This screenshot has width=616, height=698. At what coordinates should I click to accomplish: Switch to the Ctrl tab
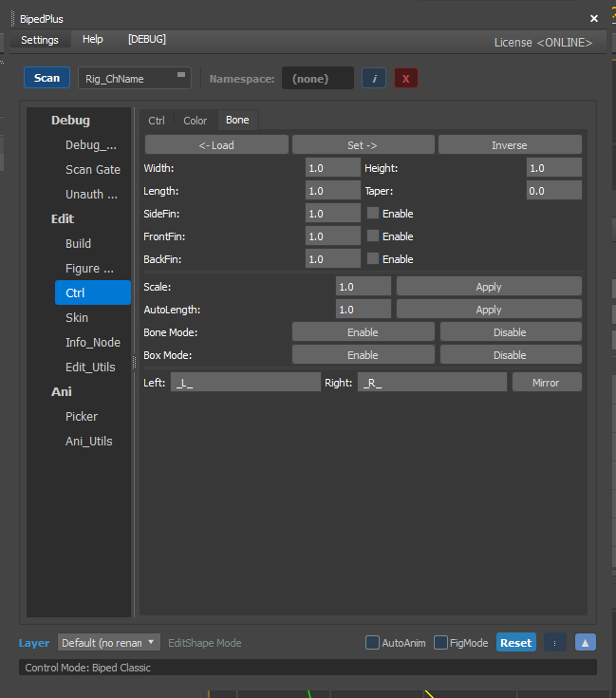tap(157, 121)
